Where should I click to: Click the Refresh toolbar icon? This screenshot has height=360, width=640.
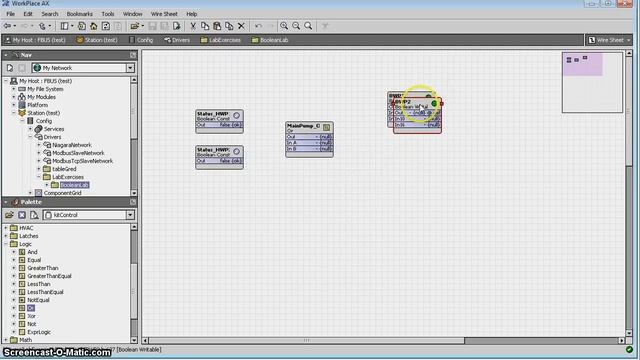[106, 26]
